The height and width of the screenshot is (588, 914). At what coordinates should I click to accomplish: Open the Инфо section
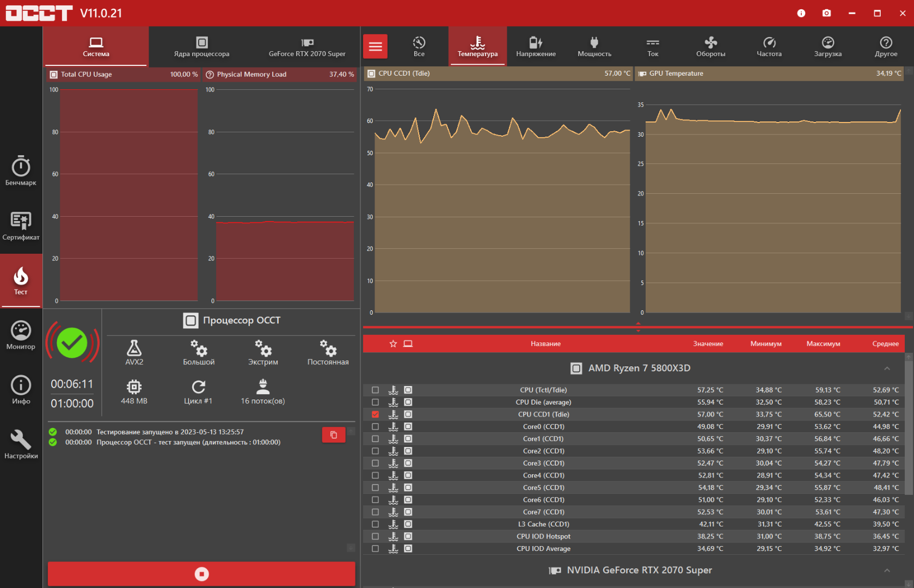[x=21, y=390]
